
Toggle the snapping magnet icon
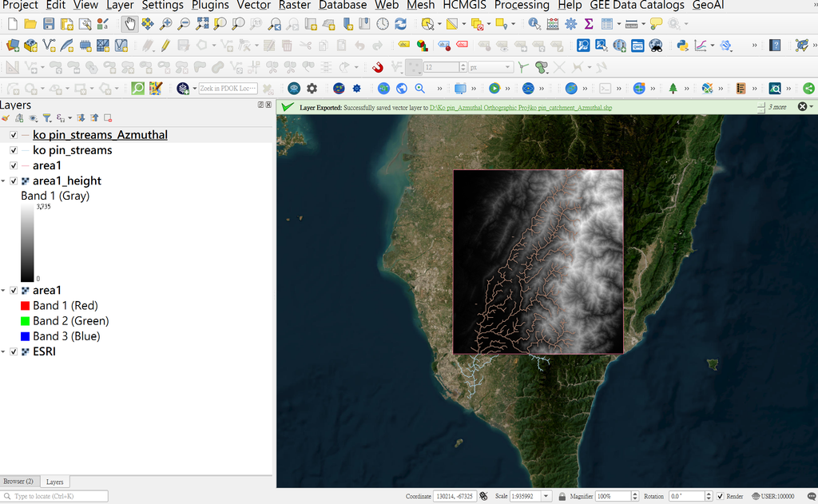point(378,67)
